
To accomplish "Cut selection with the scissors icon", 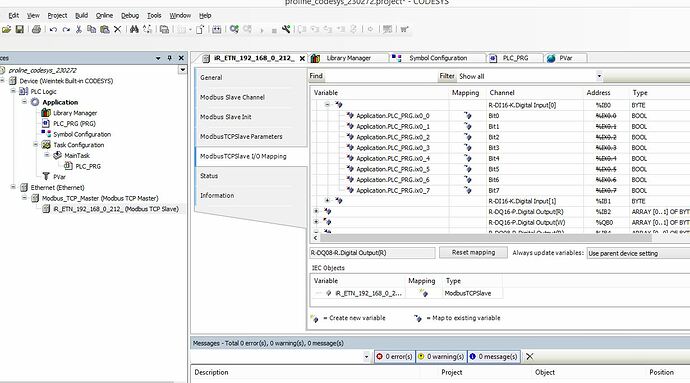I will point(79,29).
